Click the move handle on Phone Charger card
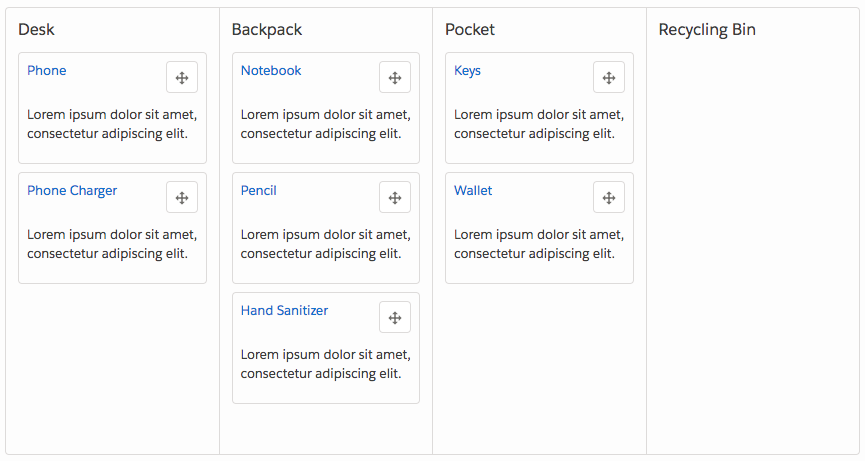 coord(182,197)
